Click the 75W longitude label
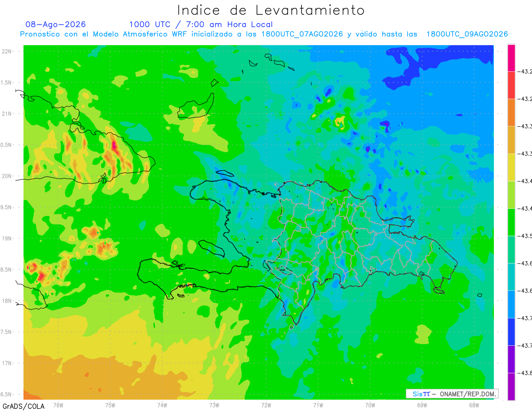Screen dimensions: 532x411 110,405
